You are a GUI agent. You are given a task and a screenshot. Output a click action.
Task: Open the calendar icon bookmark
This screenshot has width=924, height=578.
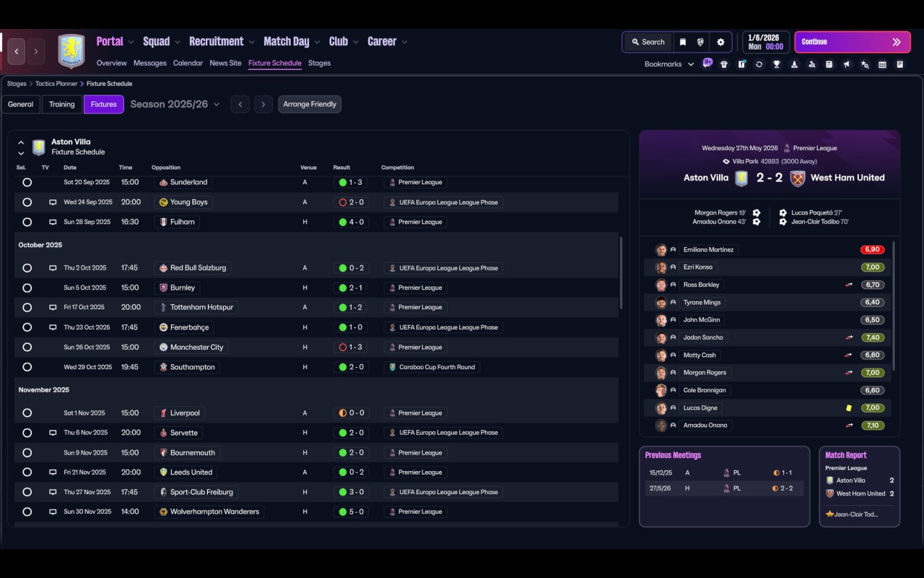click(882, 64)
